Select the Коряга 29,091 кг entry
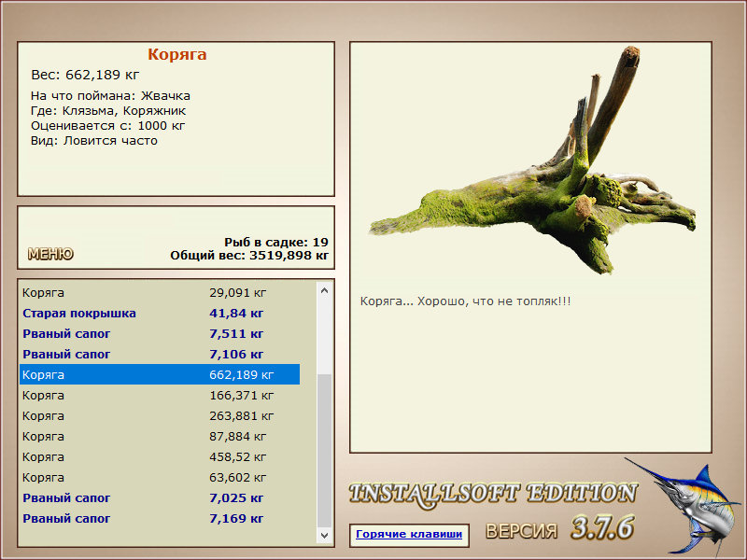This screenshot has width=747, height=560. (160, 293)
